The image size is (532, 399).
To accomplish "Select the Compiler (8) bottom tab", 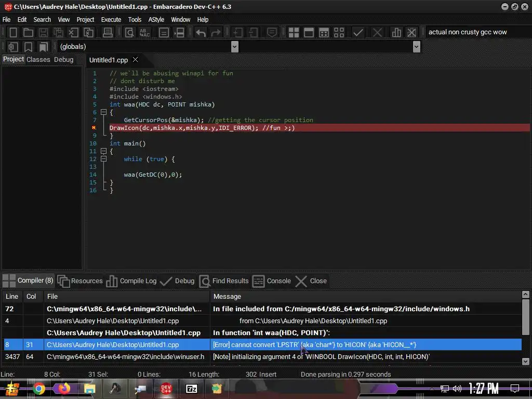I will (x=28, y=281).
